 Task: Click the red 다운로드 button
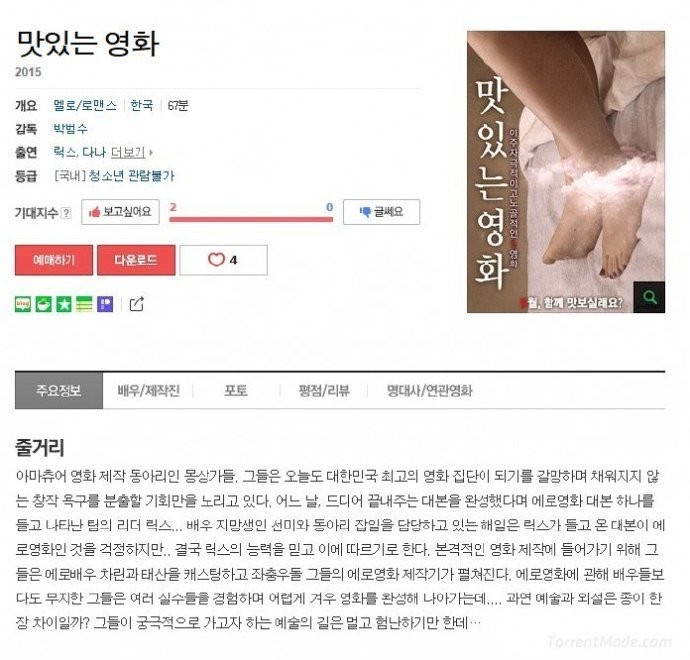click(x=136, y=260)
